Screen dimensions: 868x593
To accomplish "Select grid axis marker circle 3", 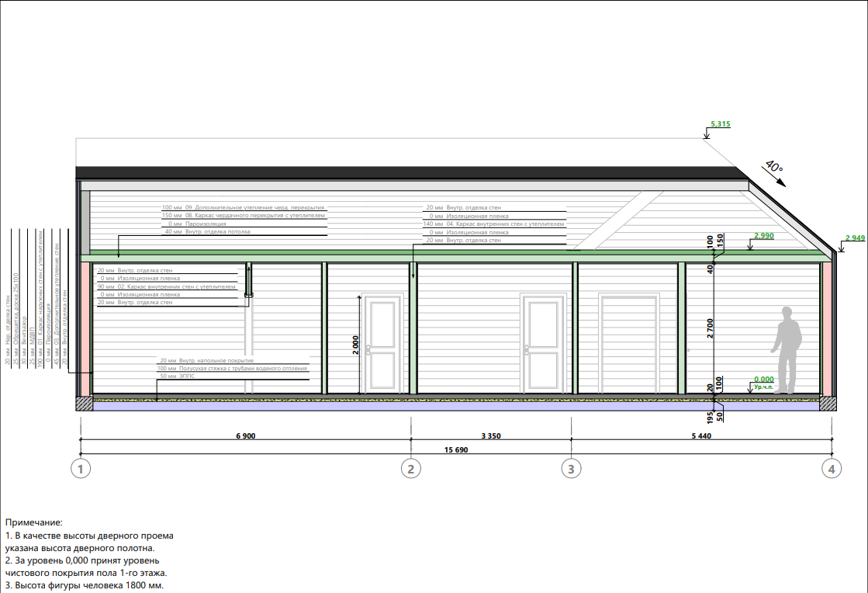I will (x=571, y=468).
